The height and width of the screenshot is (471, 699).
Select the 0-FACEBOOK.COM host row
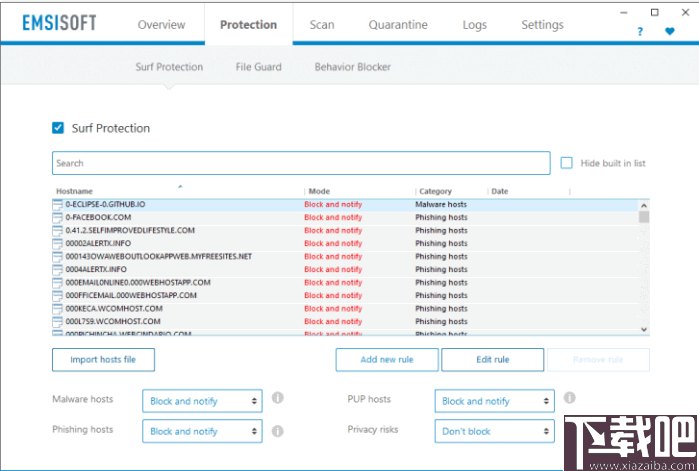(345, 217)
